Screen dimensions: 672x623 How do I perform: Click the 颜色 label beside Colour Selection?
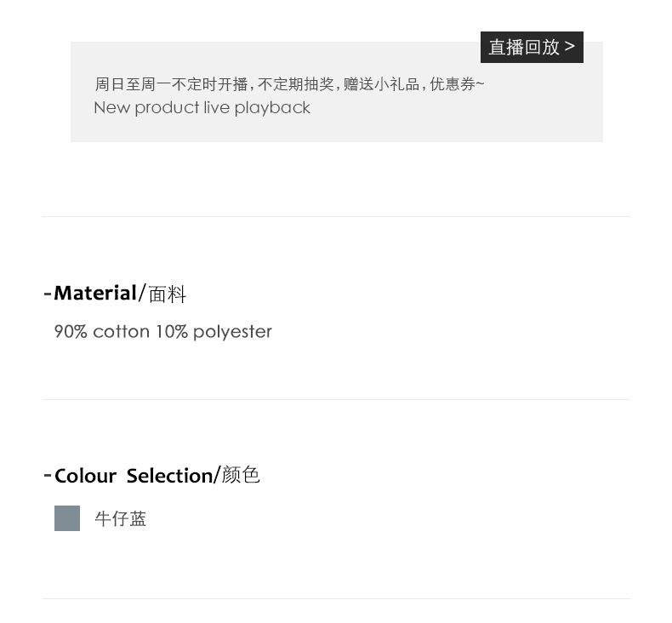point(241,475)
